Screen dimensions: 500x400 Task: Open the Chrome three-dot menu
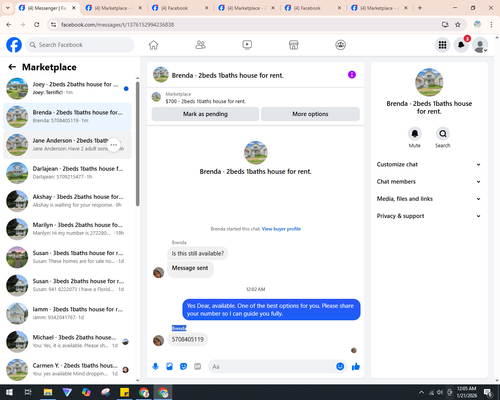click(491, 24)
